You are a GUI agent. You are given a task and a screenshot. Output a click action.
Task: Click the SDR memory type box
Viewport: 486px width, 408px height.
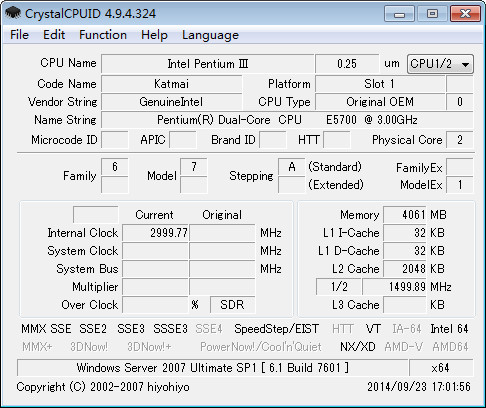pos(232,305)
